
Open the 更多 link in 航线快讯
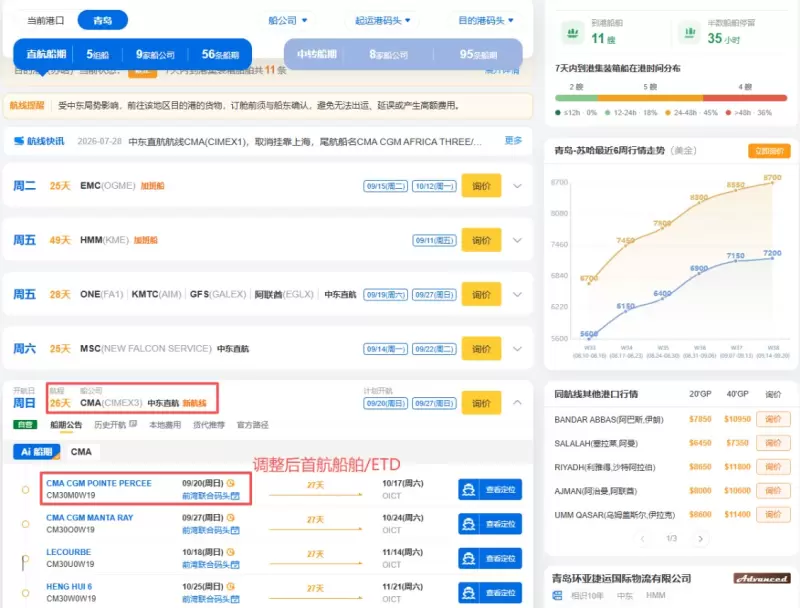pyautogui.click(x=513, y=140)
